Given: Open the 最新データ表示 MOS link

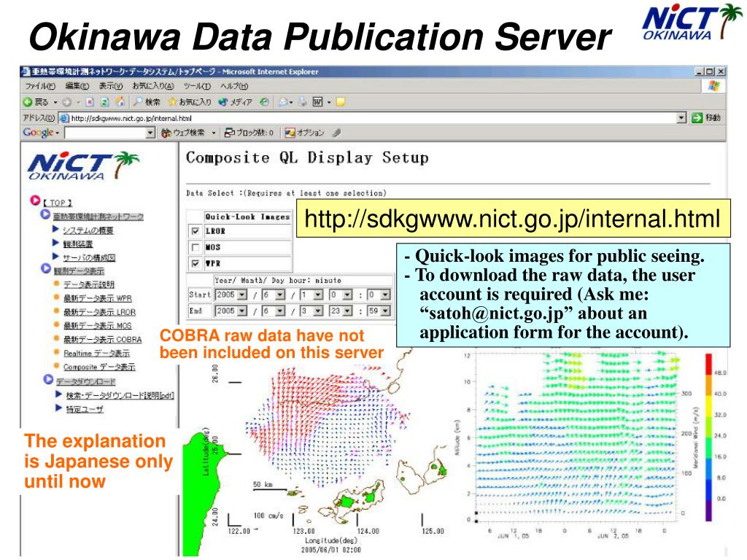Looking at the screenshot, I should [x=98, y=326].
